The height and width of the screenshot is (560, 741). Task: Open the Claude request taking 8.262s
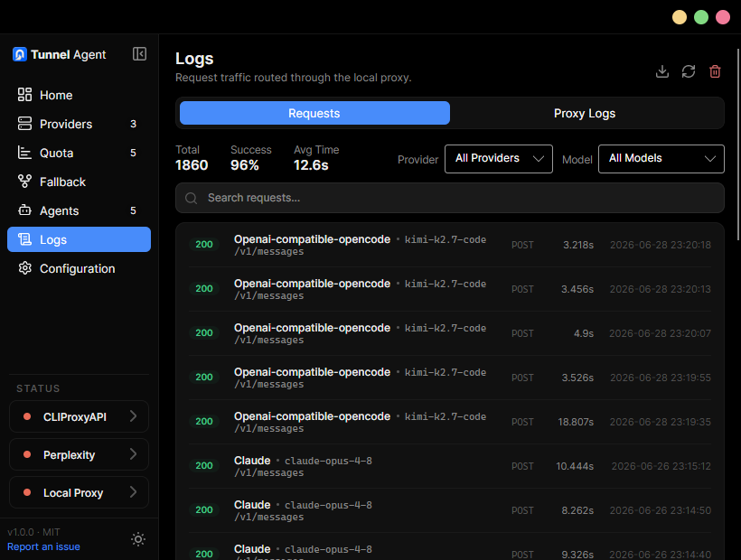point(450,510)
